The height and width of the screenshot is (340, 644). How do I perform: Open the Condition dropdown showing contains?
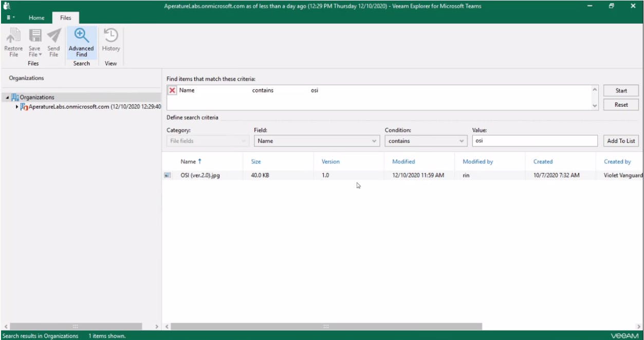(426, 141)
